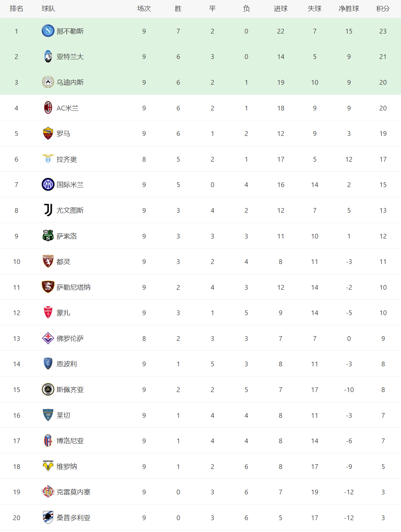Select the Inter Milan circular crest

(x=48, y=185)
